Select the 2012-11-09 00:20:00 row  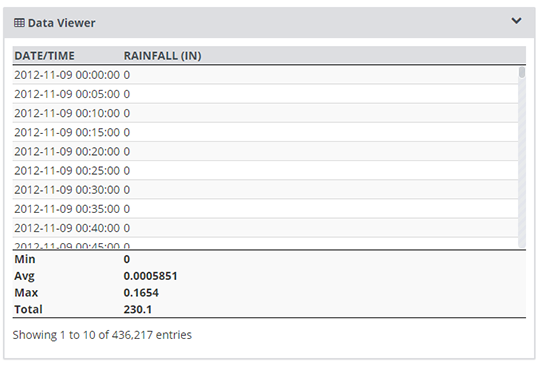click(266, 151)
